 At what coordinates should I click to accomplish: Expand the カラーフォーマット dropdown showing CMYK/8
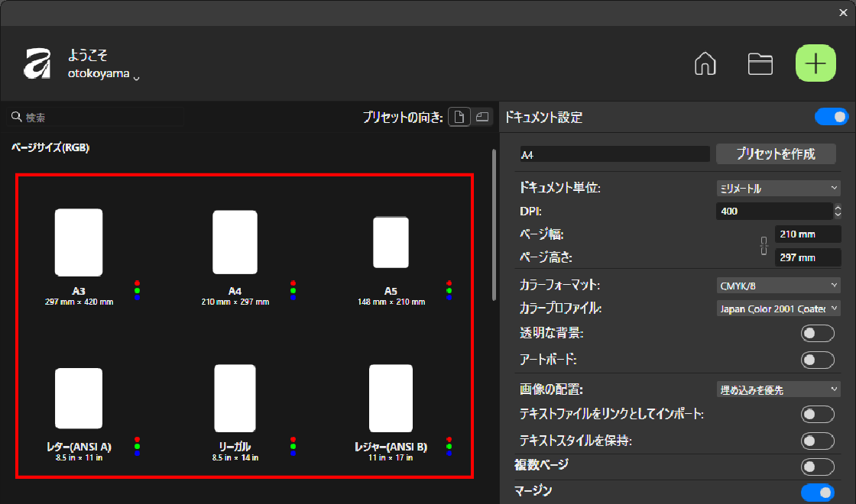click(x=778, y=286)
